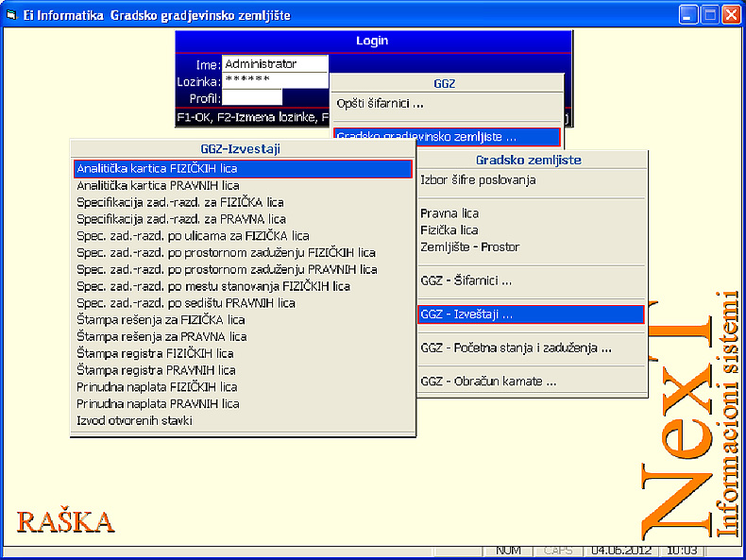Click the Profil input field
The image size is (746, 560).
pyautogui.click(x=252, y=97)
